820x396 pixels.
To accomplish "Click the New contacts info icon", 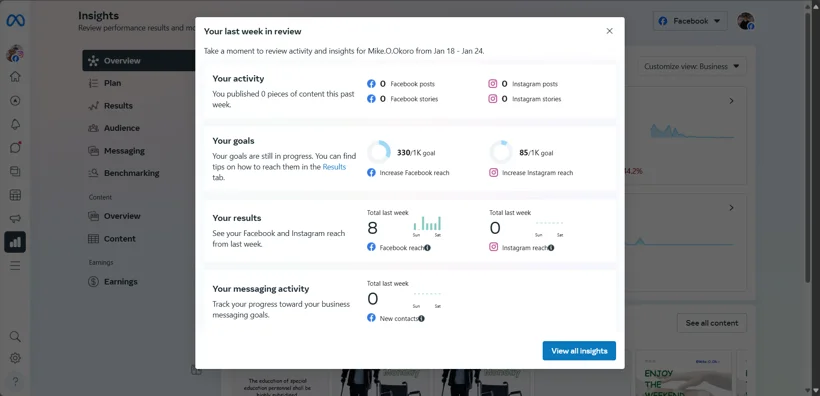I will tap(422, 319).
